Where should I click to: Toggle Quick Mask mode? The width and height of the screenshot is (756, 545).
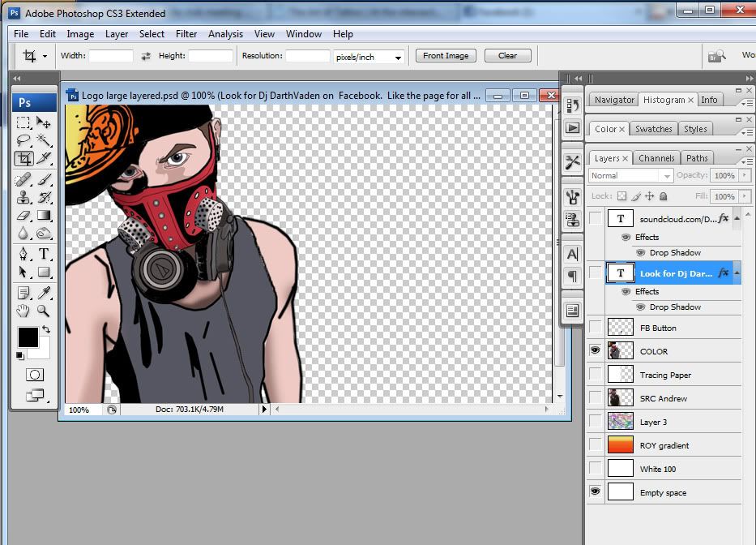coord(35,375)
